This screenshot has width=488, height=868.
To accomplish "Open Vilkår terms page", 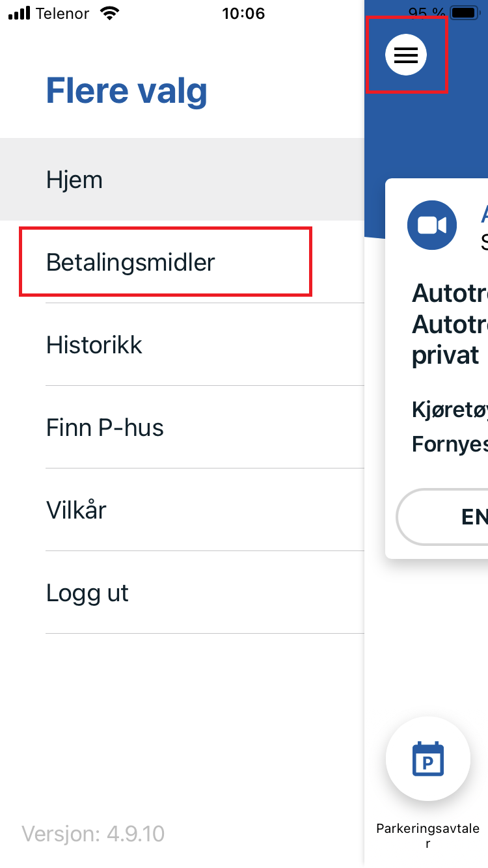I will [182, 510].
